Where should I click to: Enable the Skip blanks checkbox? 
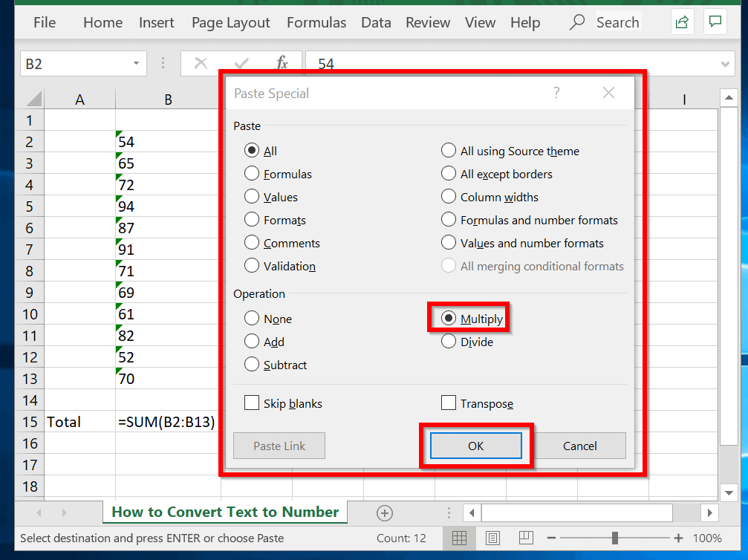tap(252, 403)
